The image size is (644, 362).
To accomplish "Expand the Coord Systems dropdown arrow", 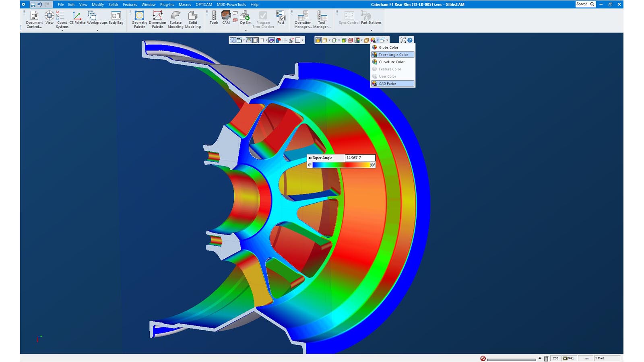I will (62, 31).
